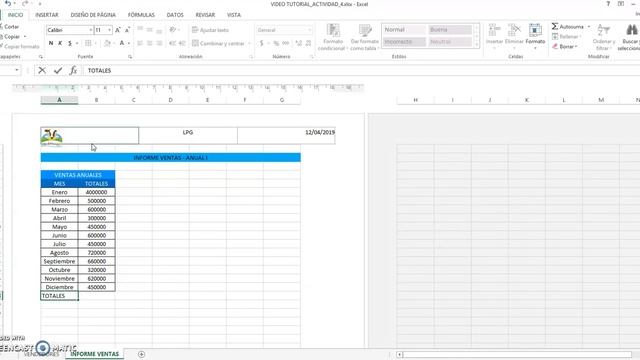The height and width of the screenshot is (360, 640).
Task: Open the DISEÑO DE PÁGINA tab
Action: tap(93, 15)
